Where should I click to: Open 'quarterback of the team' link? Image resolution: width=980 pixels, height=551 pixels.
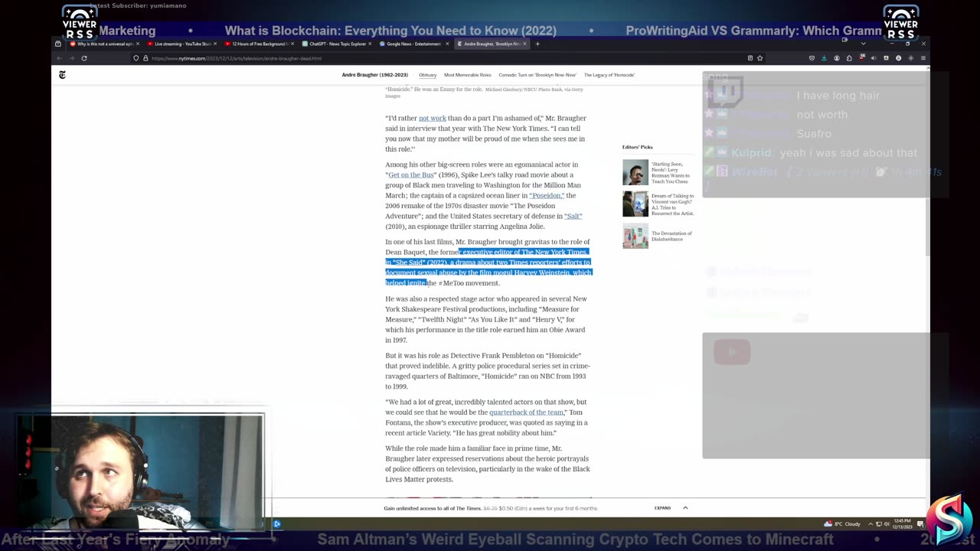[x=526, y=412]
